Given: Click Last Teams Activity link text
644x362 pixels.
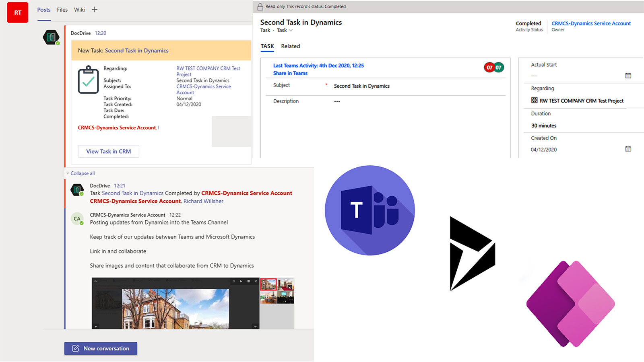Looking at the screenshot, I should [318, 66].
